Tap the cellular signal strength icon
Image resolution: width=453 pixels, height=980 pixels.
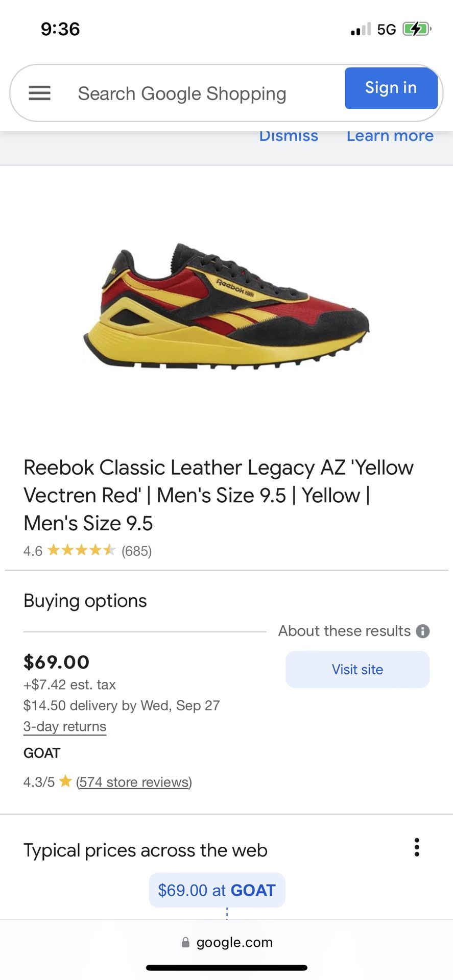click(361, 30)
